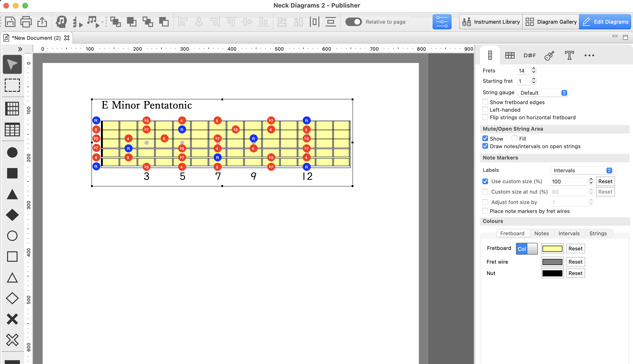The width and height of the screenshot is (633, 364).
Task: Reset the custom size percentage
Action: pos(605,181)
